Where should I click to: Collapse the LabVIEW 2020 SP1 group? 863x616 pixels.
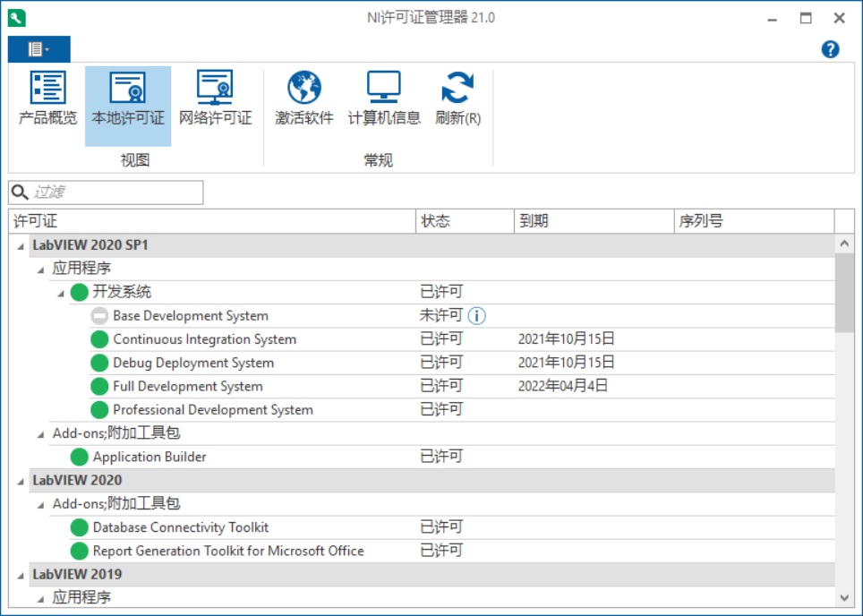(x=21, y=246)
